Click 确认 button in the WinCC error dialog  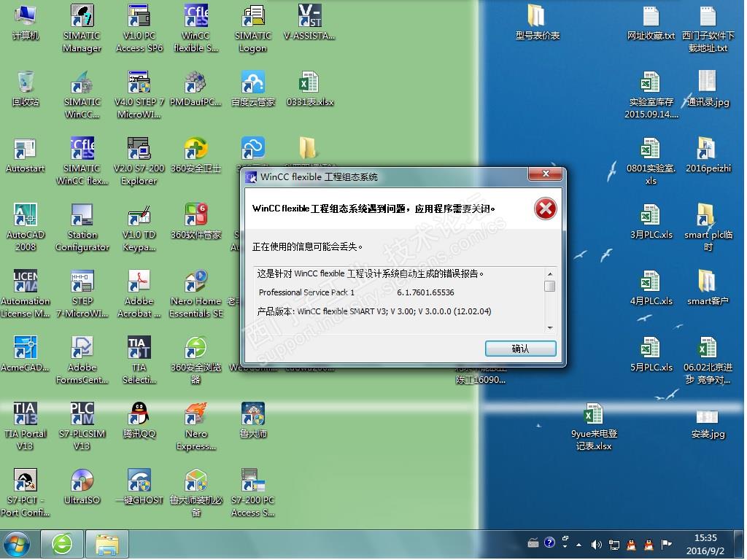click(x=520, y=349)
